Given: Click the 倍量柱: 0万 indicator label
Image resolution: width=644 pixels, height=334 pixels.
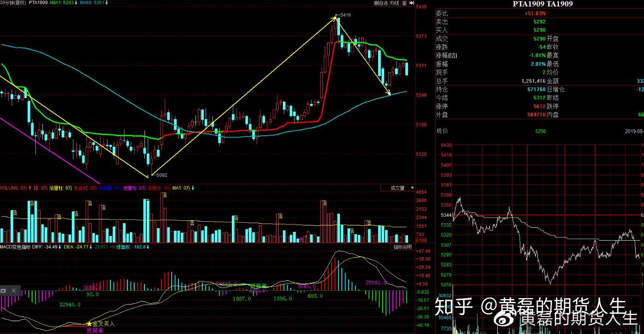Looking at the screenshot, I should [x=61, y=188].
